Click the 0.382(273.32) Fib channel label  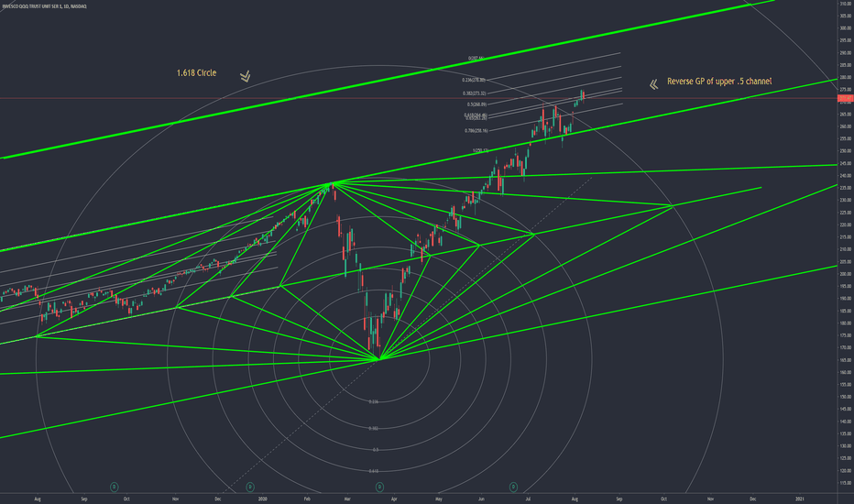(x=474, y=93)
